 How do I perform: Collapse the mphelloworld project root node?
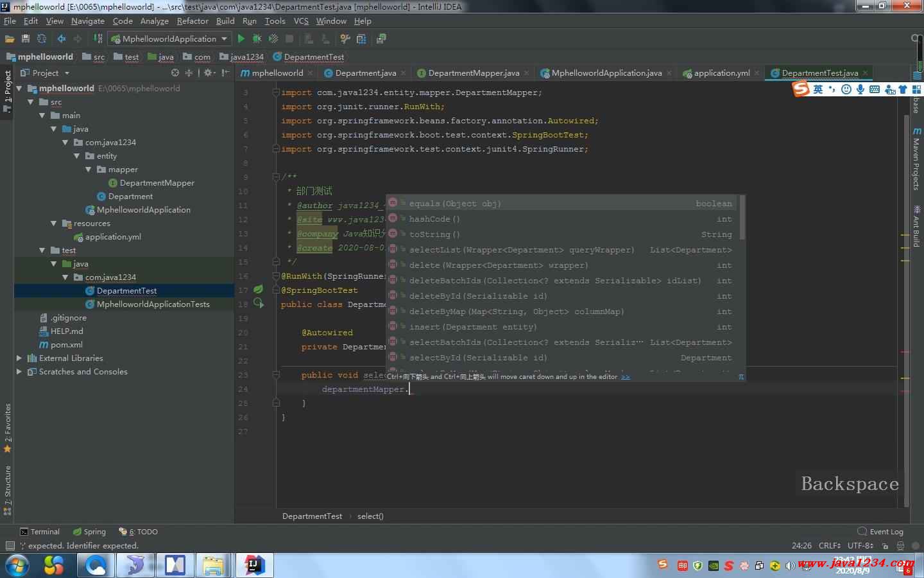[x=19, y=89]
